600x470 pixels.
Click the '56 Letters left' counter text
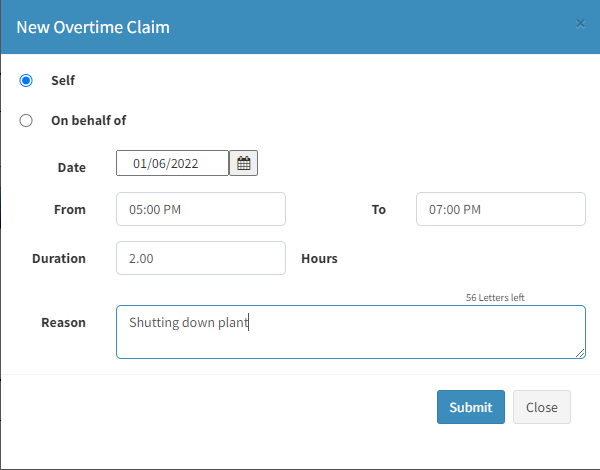click(x=495, y=297)
